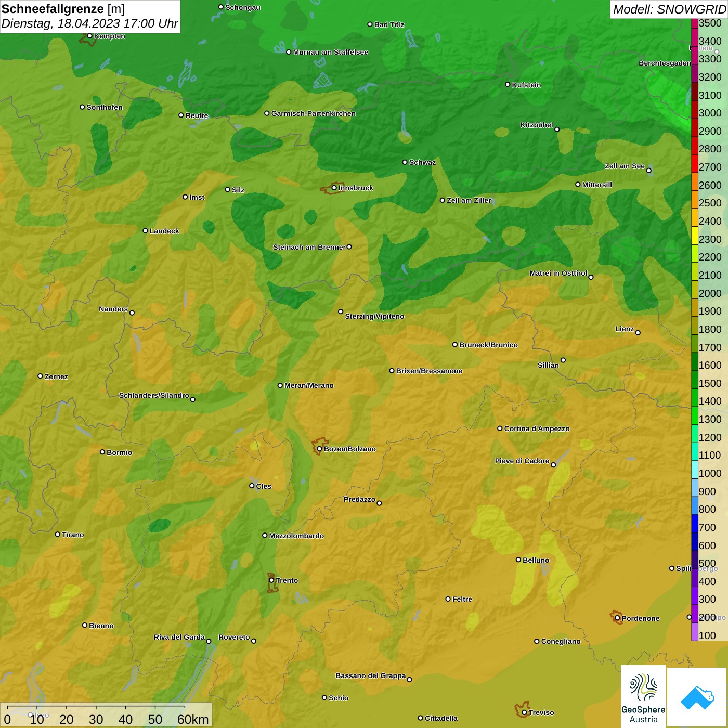Click the Kitzbühel location dot

point(557,129)
